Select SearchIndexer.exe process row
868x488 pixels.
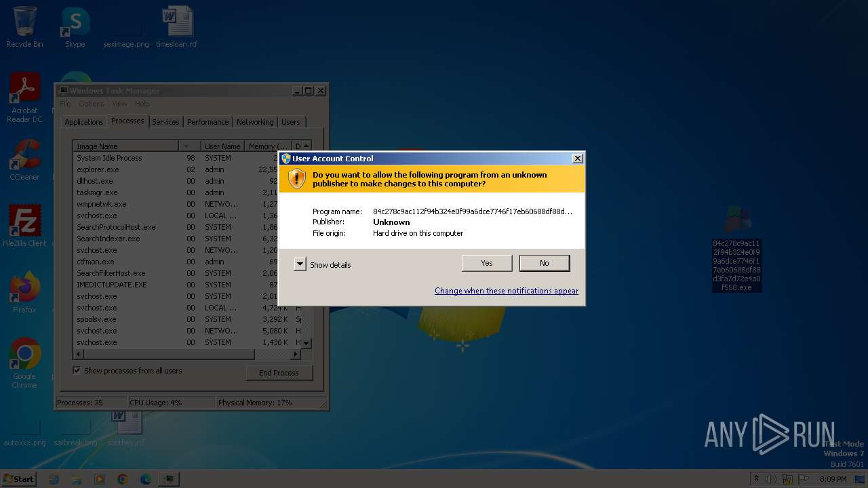coord(187,239)
